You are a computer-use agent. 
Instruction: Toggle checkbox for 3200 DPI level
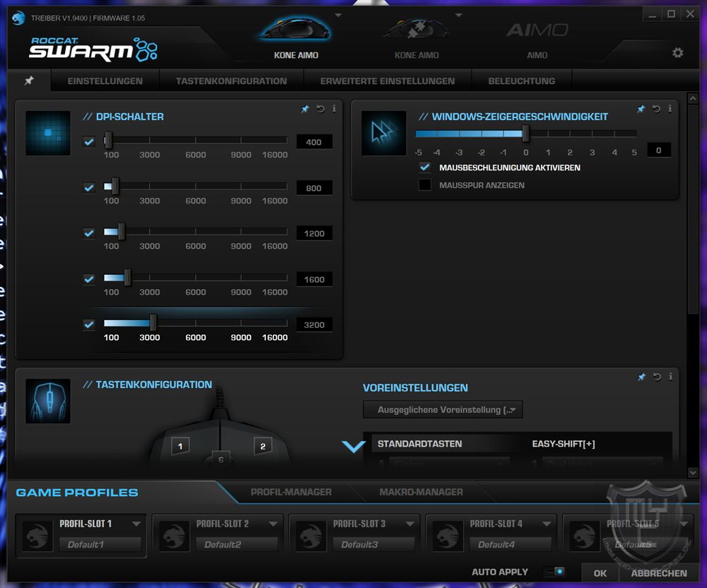tap(89, 324)
